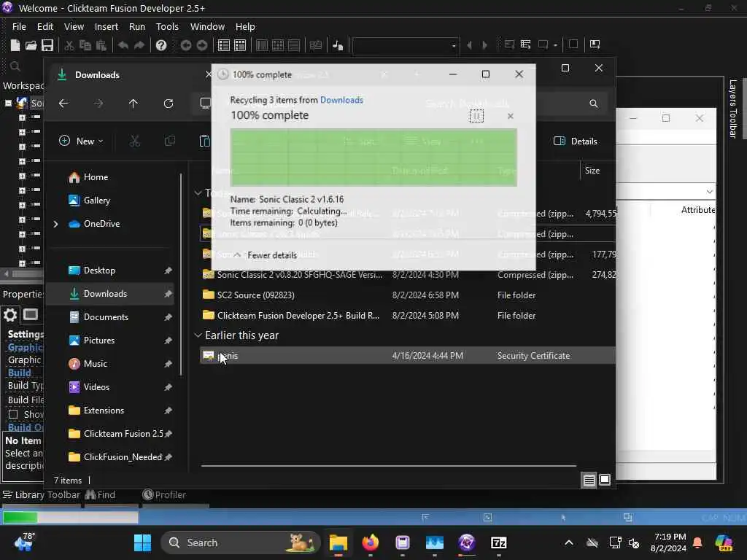Open the New dropdown in Explorer
This screenshot has height=560, width=747.
coord(81,141)
